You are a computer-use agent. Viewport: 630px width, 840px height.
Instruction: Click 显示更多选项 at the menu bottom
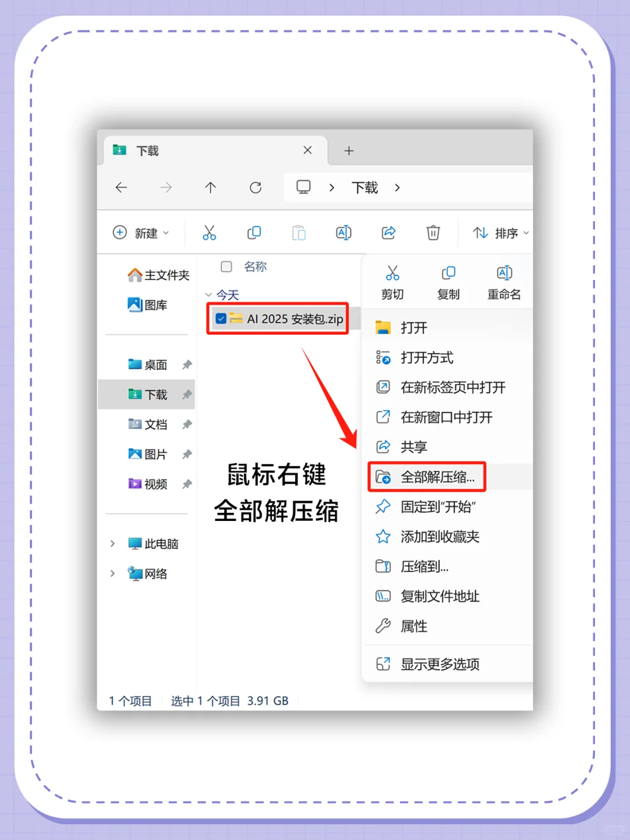pos(439,664)
